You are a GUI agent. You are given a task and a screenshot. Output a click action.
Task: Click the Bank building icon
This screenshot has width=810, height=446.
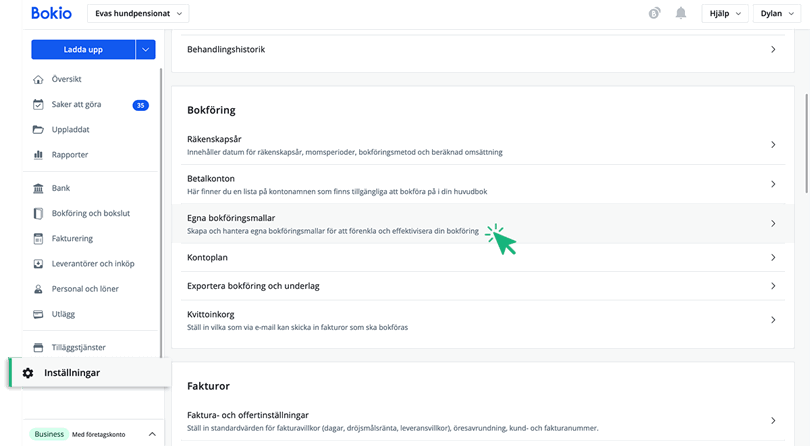pos(38,188)
